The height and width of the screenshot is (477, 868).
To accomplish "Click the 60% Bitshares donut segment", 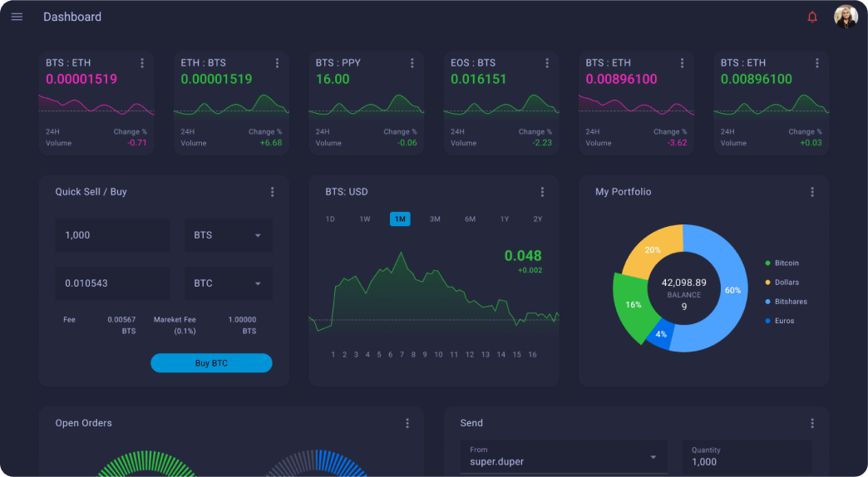I will point(732,291).
